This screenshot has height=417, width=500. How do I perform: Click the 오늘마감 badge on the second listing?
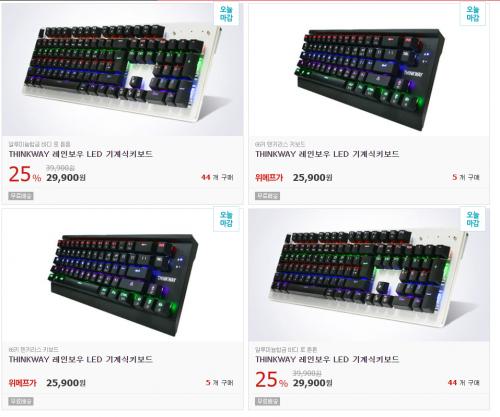[x=473, y=14]
